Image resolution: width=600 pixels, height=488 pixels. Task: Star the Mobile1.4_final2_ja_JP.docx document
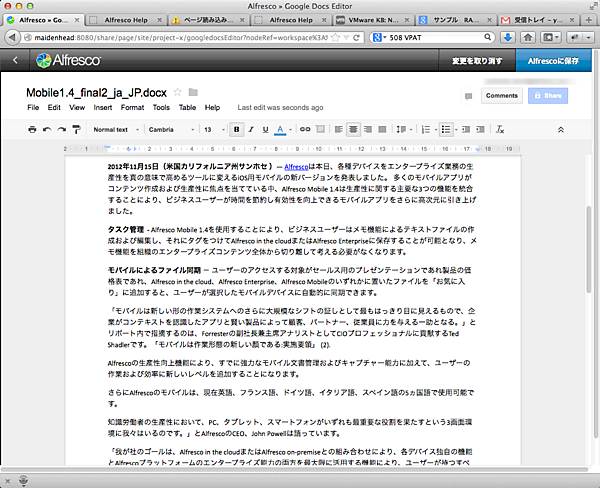(178, 93)
